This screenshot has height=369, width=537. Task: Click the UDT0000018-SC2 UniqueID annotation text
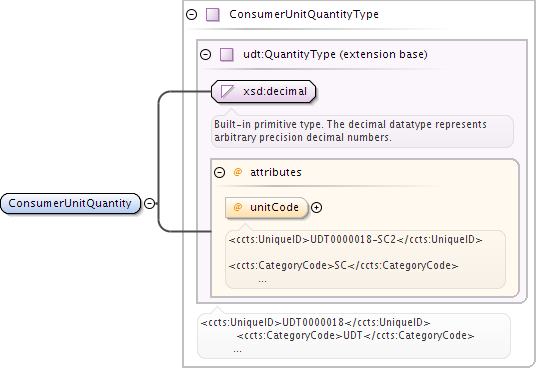tap(355, 239)
